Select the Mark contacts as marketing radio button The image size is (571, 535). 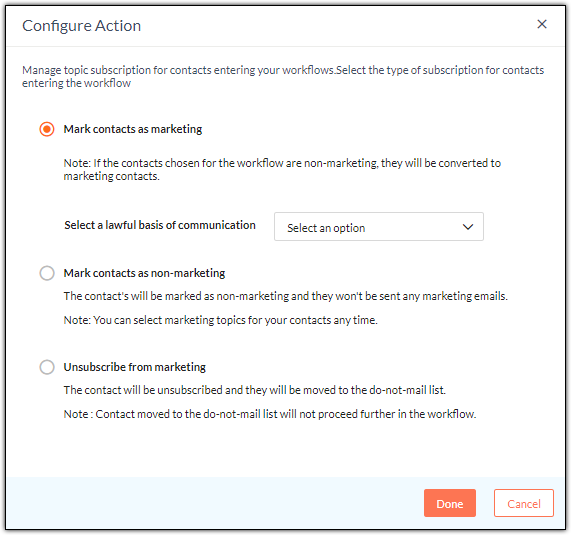point(47,129)
